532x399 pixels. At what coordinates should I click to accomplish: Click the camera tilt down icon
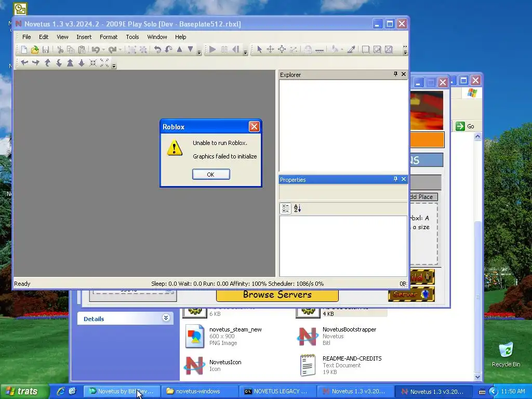tap(59, 63)
